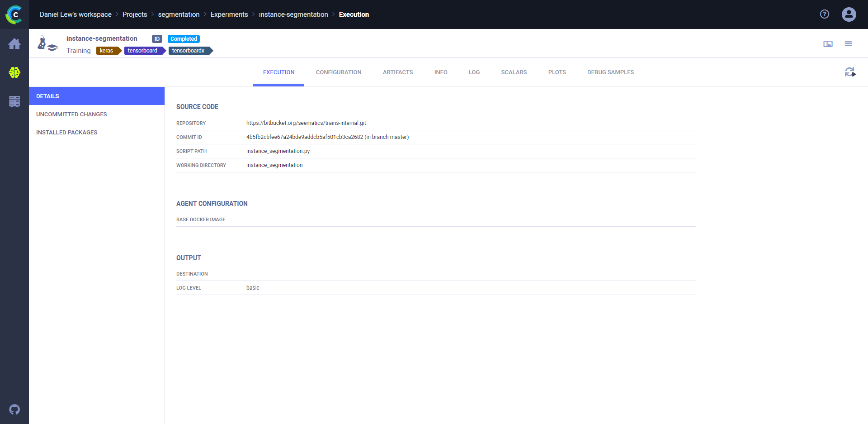Open help via the question mark icon
868x424 pixels.
825,14
